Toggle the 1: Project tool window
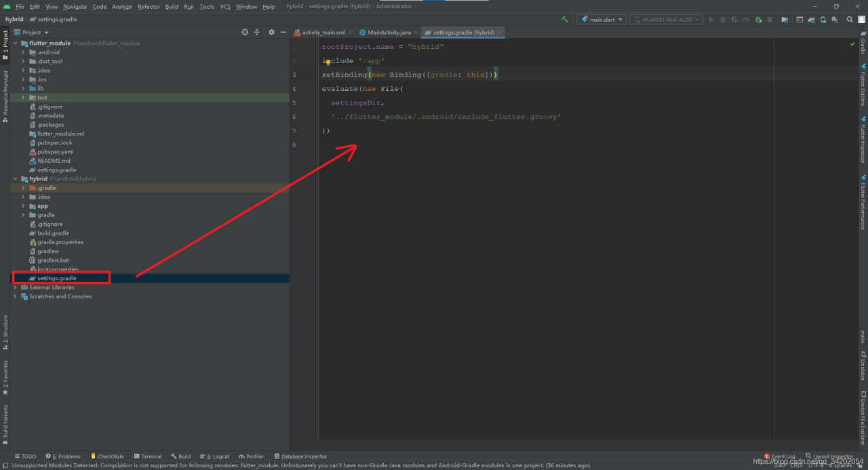The width and height of the screenshot is (868, 470). tap(5, 45)
